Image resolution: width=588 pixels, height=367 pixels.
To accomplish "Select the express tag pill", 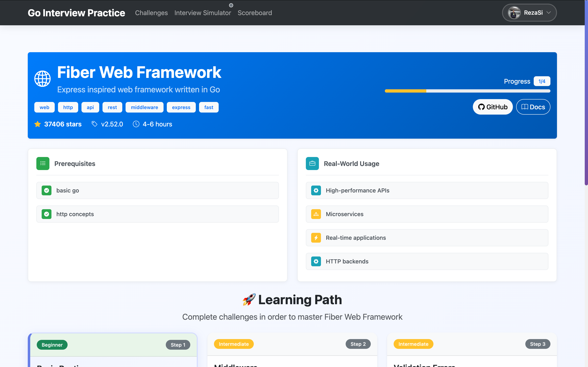I will click(181, 107).
